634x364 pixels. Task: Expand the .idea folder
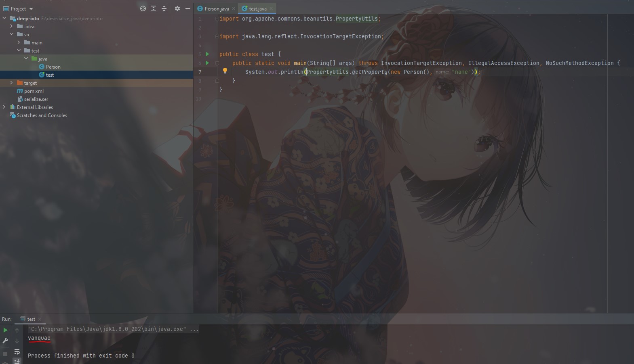tap(11, 26)
